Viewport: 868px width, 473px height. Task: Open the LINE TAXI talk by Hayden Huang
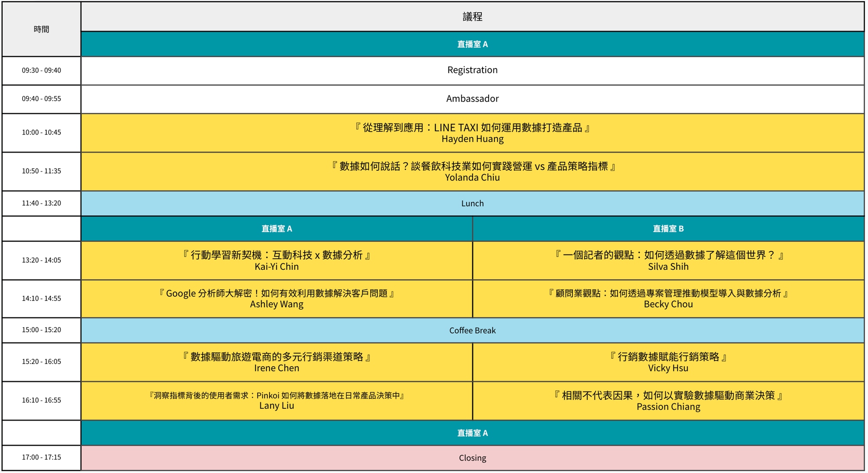pyautogui.click(x=472, y=133)
